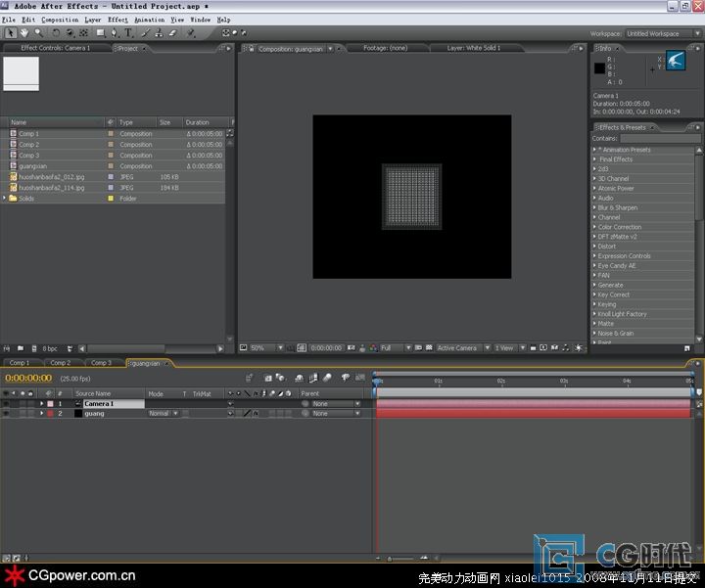Click the Camera 1 pink label color swatch
Image resolution: width=705 pixels, height=588 pixels.
pyautogui.click(x=50, y=403)
